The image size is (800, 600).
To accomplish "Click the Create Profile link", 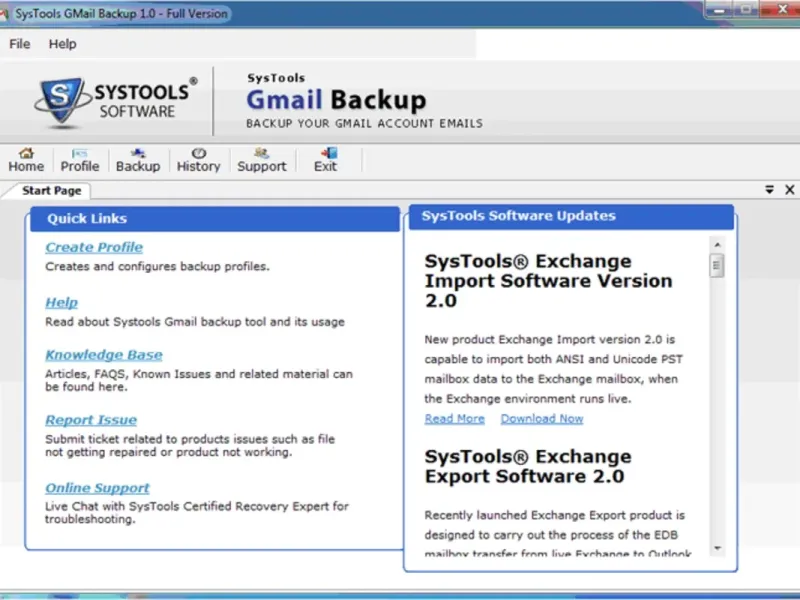I will coord(94,247).
